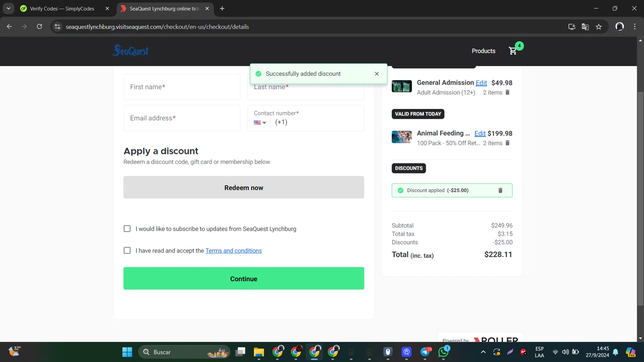The width and height of the screenshot is (644, 362).
Task: Open WhatsApp from the taskbar
Action: (x=444, y=352)
